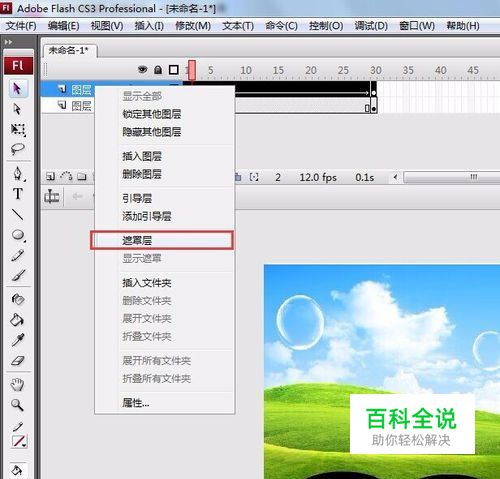Screen dimensions: 500x479
Task: Click the red playhead at frame 1
Action: (x=192, y=70)
